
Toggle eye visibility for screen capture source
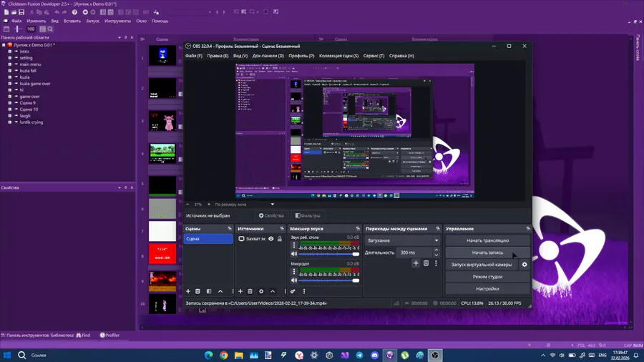coord(271,239)
